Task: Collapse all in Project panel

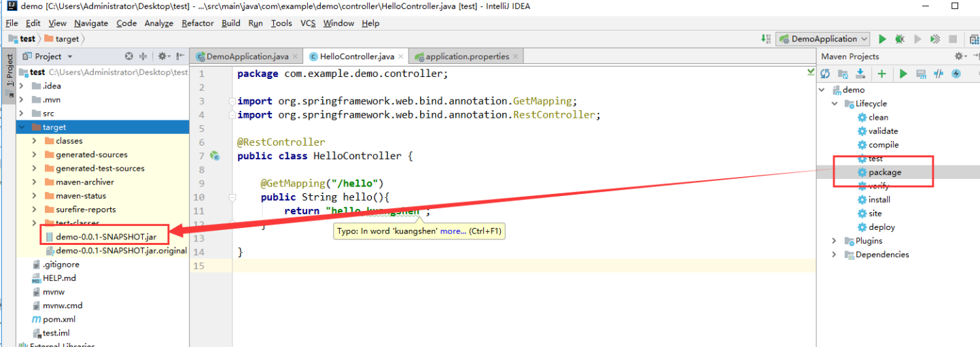Action: pos(143,56)
